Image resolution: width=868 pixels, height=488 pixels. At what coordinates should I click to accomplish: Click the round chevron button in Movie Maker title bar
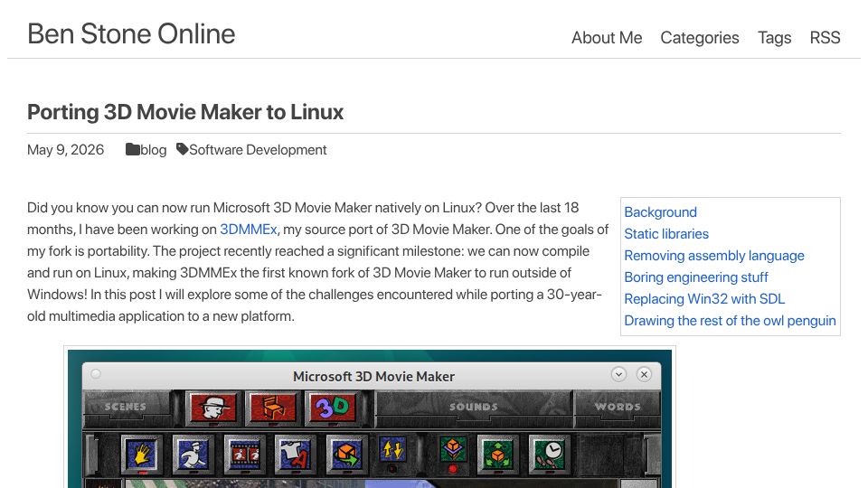click(618, 374)
